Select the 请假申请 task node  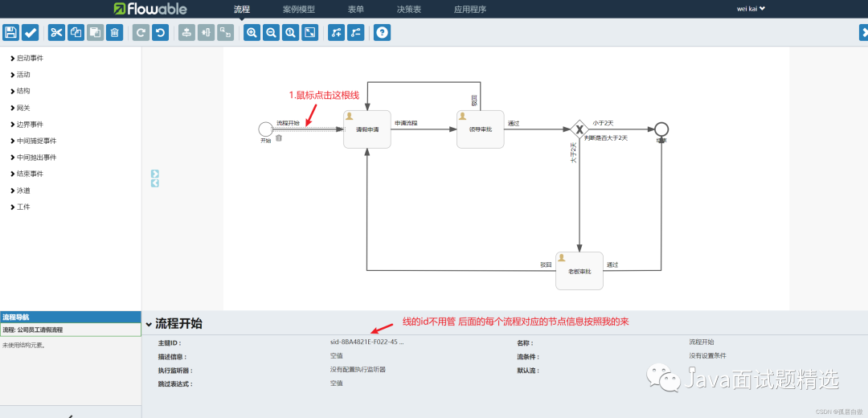366,129
